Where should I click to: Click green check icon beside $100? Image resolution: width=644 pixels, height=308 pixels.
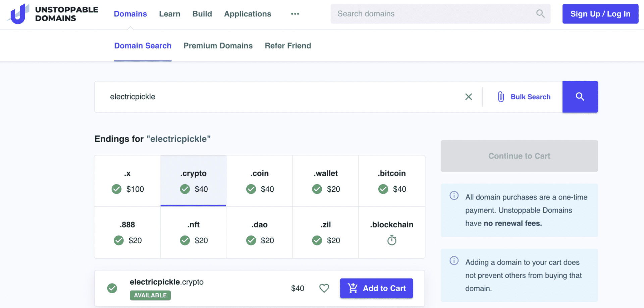point(117,189)
